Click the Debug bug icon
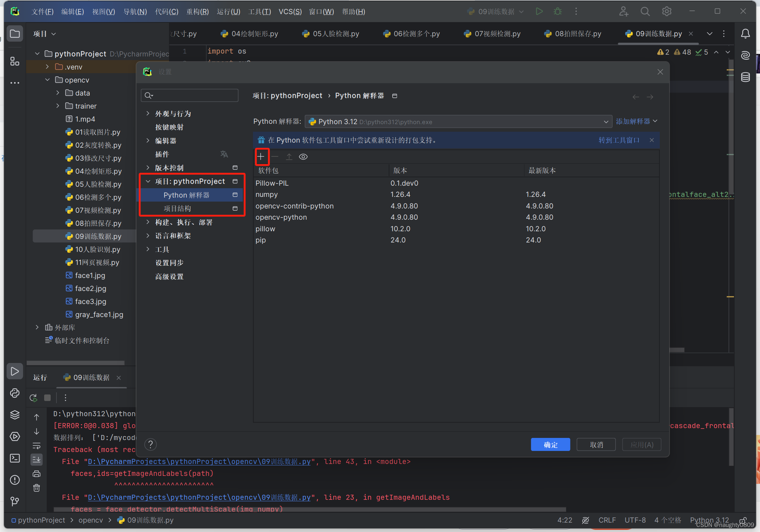 pos(558,12)
